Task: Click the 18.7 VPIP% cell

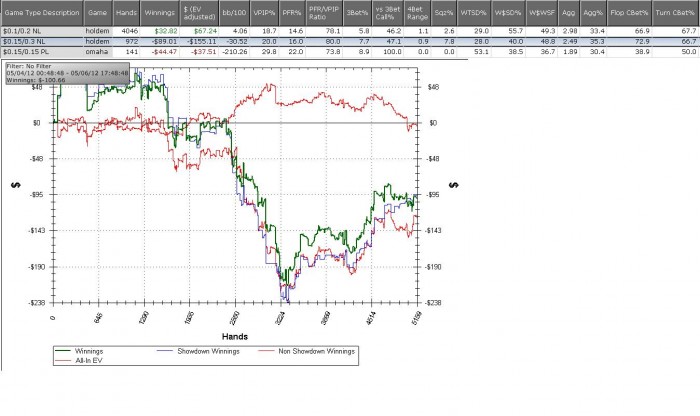Action: [264, 31]
